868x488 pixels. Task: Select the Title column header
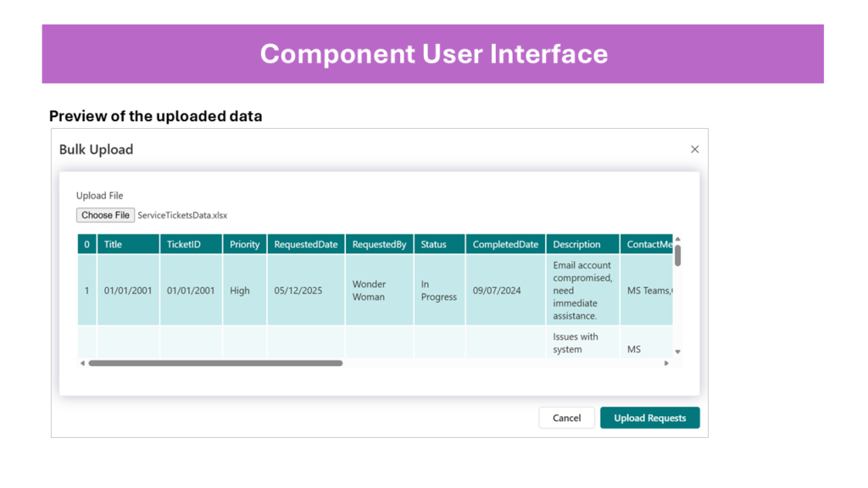coord(114,244)
